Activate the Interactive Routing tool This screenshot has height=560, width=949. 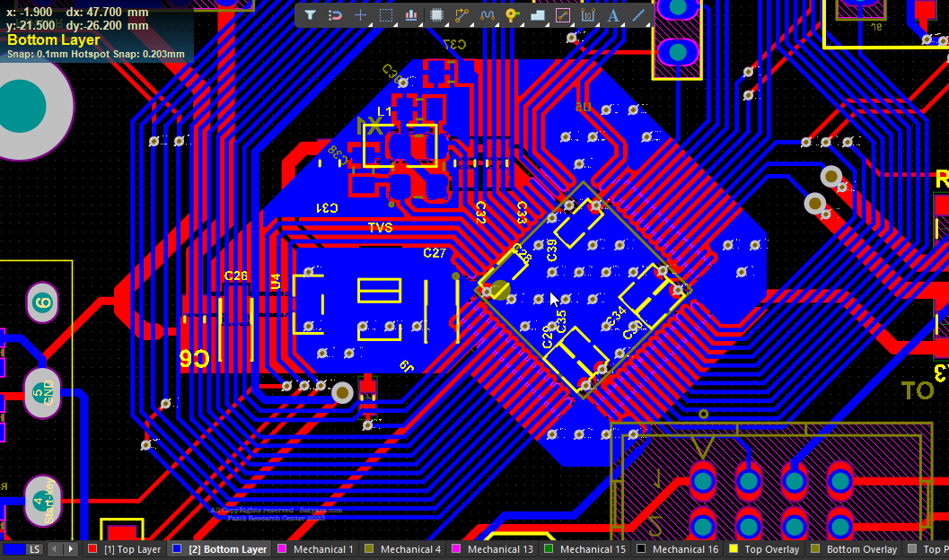462,15
